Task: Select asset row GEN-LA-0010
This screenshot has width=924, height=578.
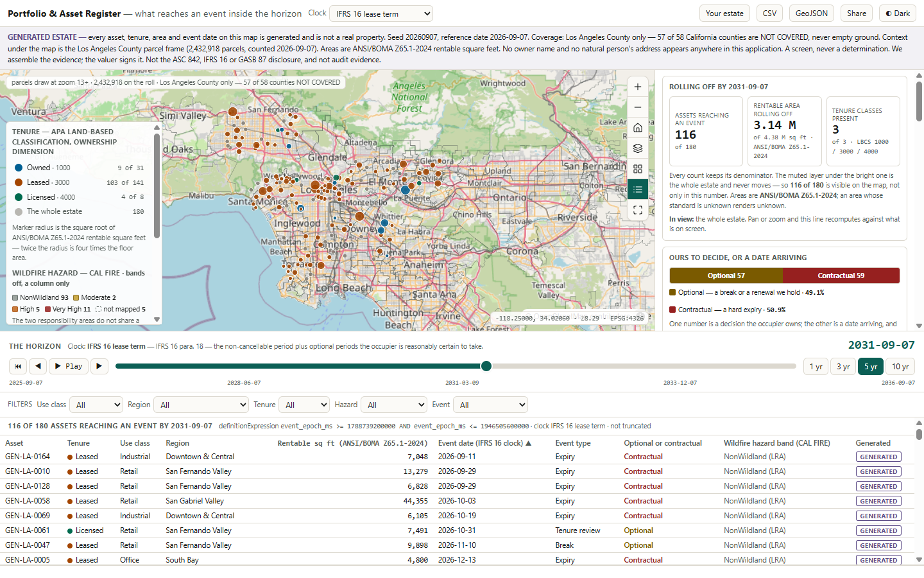Action: [457, 471]
